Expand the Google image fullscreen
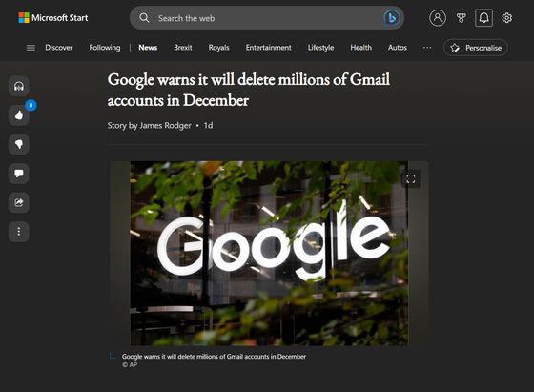534x392 pixels. coord(410,178)
